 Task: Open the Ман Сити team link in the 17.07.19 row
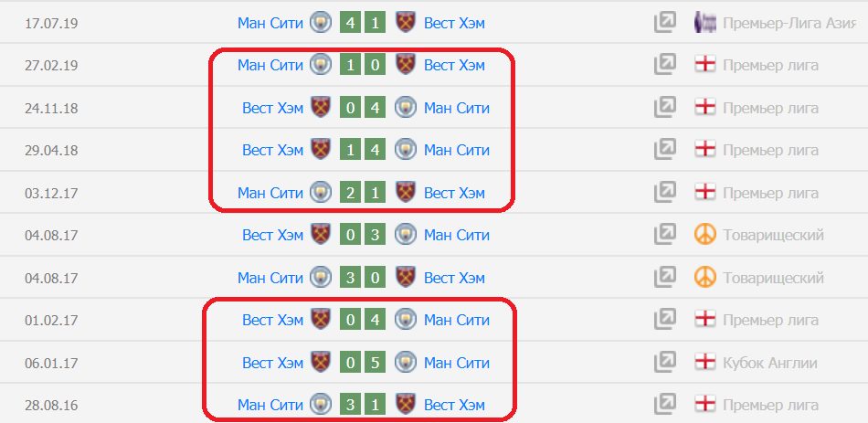(x=269, y=23)
